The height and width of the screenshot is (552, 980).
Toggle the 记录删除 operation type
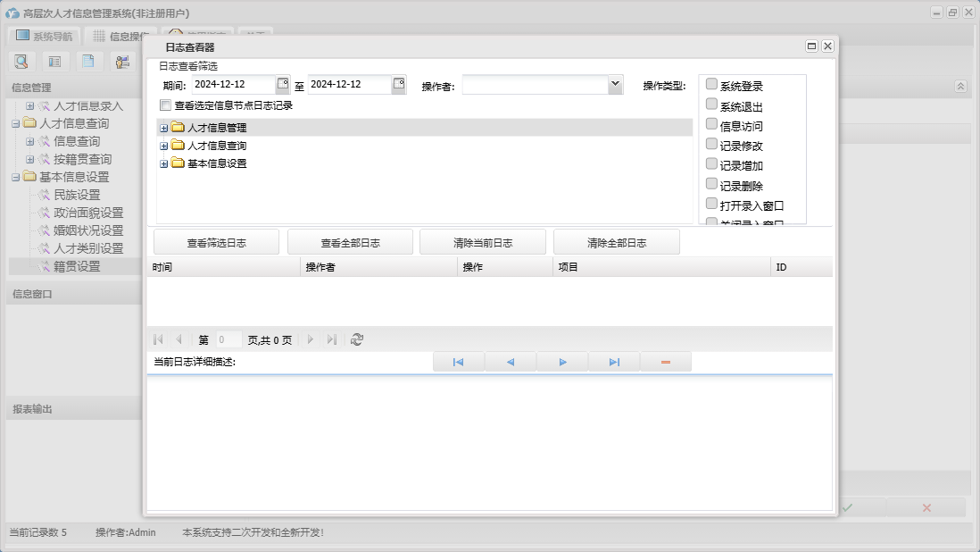click(711, 184)
